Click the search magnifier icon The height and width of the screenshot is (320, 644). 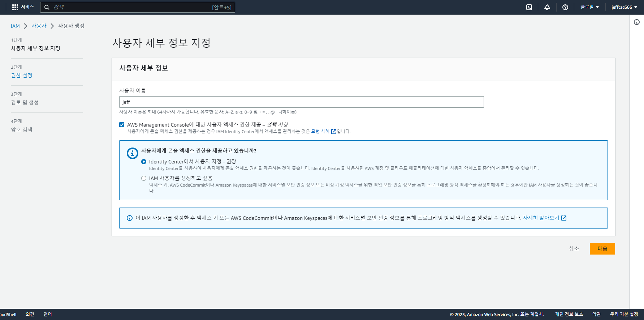tap(47, 7)
